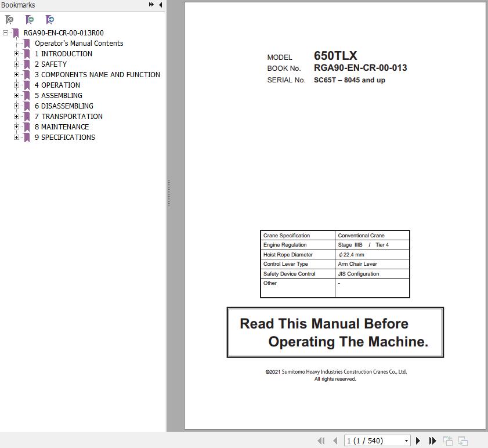This screenshot has height=448, width=488.
Task: Click the Arm Chair Lever cell
Action: (x=372, y=264)
